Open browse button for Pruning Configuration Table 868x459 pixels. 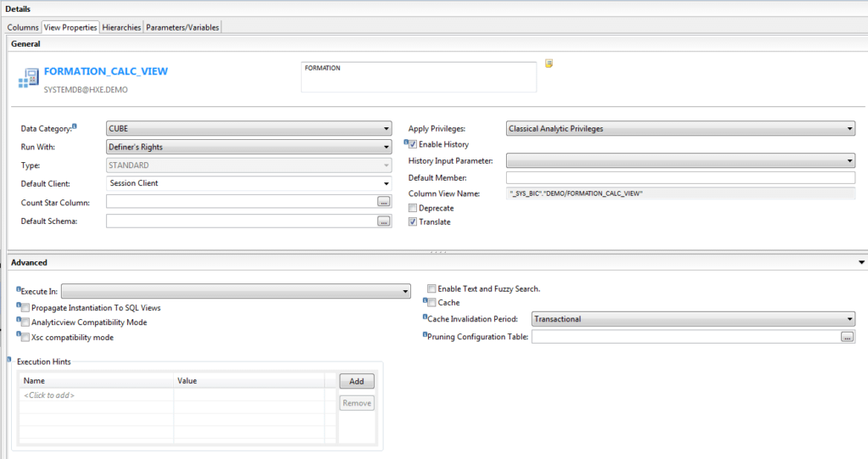click(x=846, y=337)
